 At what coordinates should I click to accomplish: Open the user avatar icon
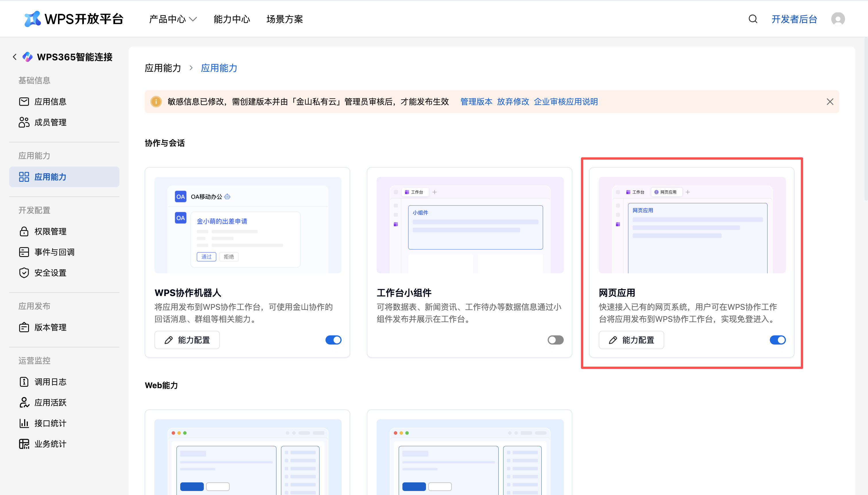[838, 19]
